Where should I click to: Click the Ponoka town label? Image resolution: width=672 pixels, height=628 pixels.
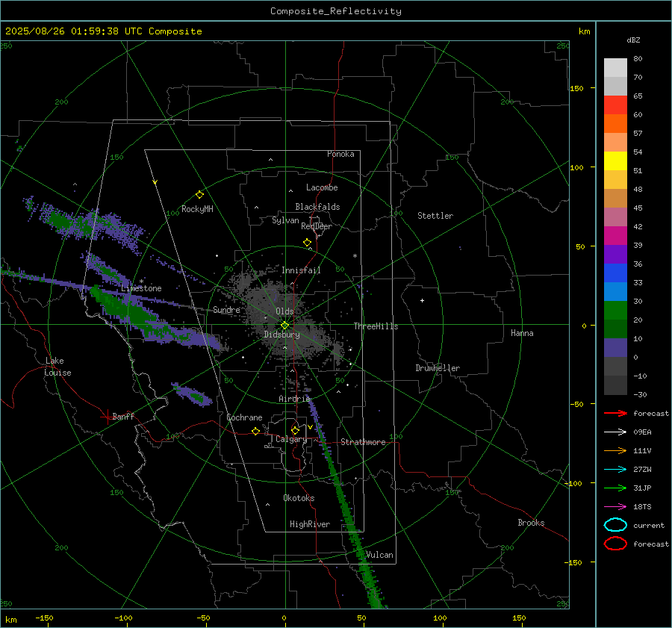(x=340, y=154)
